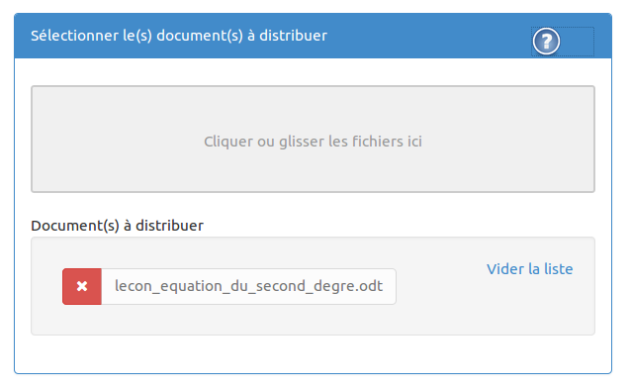Click the file drop zone to browse files
This screenshot has height=388, width=630.
click(x=313, y=139)
